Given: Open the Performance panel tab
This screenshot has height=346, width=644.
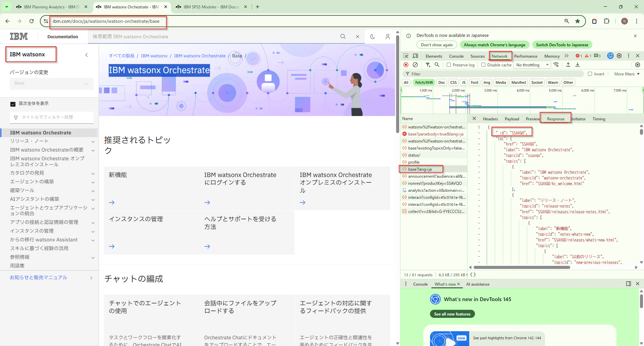Looking at the screenshot, I should 526,56.
